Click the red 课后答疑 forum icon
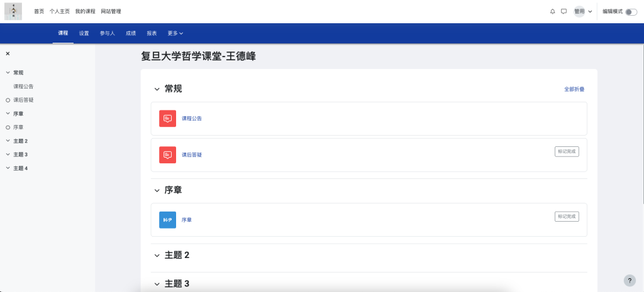The image size is (644, 292). point(167,155)
